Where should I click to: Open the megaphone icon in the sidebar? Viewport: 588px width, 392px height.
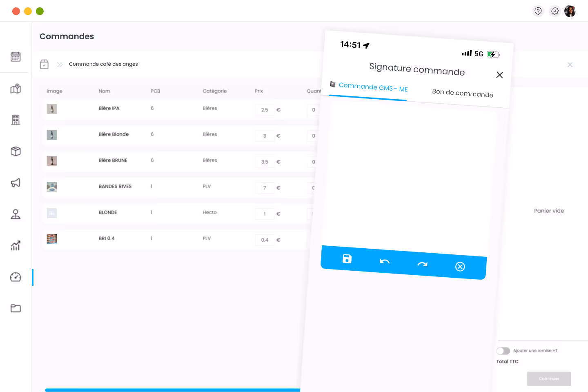click(16, 183)
